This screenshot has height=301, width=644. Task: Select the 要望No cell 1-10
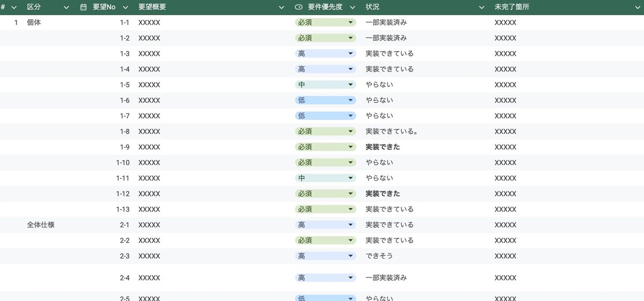point(123,163)
